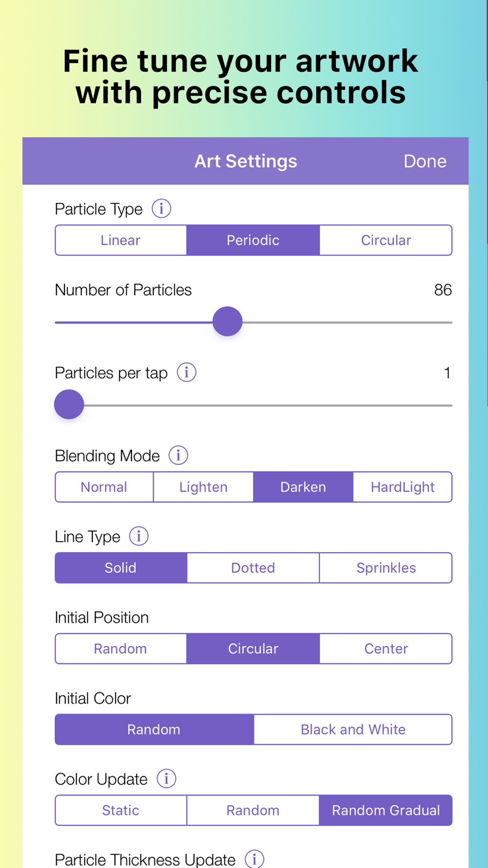Select Normal blending mode
Image resolution: width=488 pixels, height=868 pixels.
(104, 487)
